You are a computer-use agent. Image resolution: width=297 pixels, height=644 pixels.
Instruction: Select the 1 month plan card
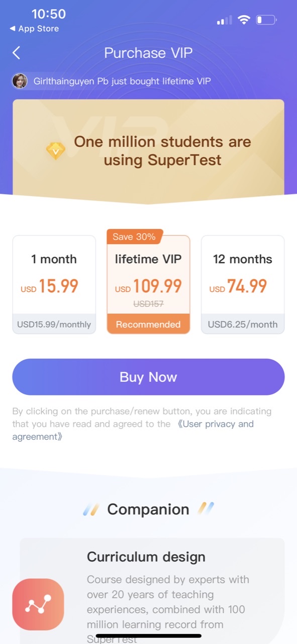tap(54, 284)
